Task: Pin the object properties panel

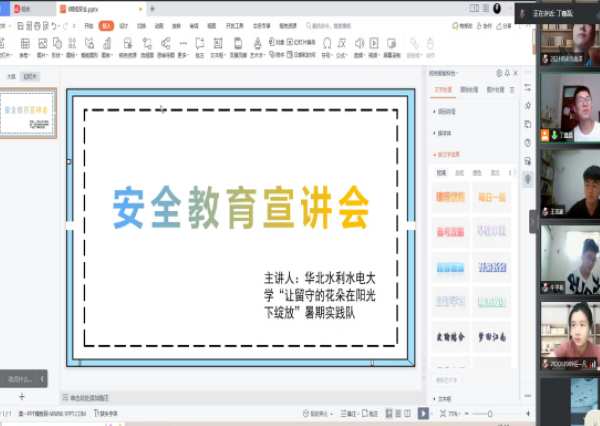Action: pos(507,73)
